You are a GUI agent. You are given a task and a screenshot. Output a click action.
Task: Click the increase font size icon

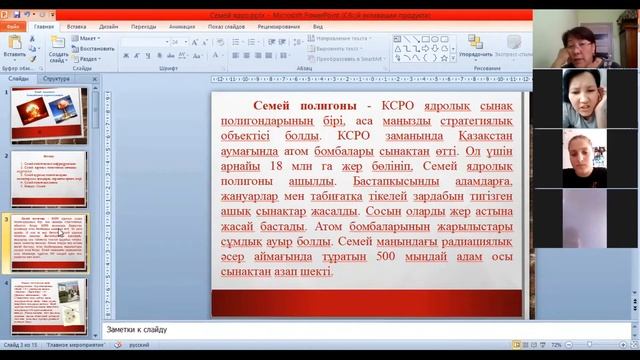[x=195, y=42]
